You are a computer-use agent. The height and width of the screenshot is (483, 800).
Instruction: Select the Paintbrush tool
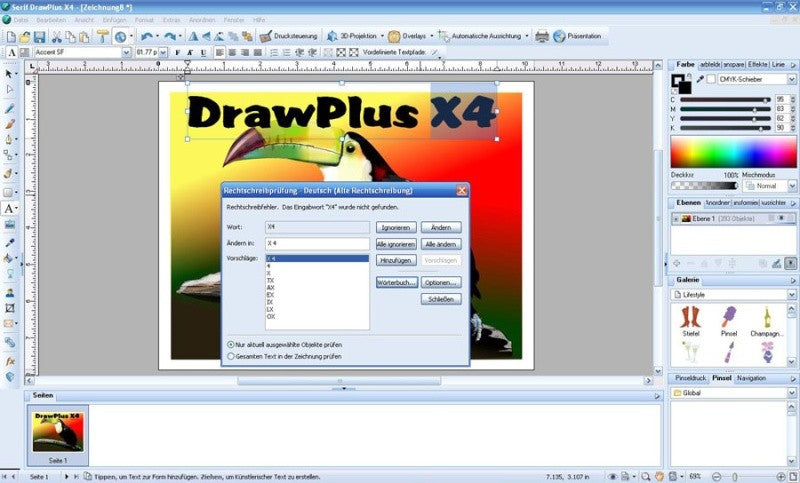tap(9, 124)
